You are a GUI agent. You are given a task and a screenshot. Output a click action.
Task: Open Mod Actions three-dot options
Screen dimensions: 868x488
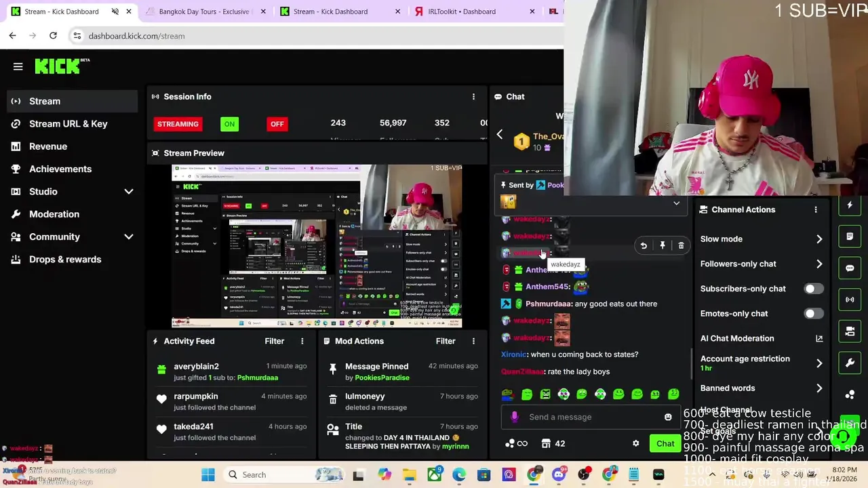[x=473, y=341]
